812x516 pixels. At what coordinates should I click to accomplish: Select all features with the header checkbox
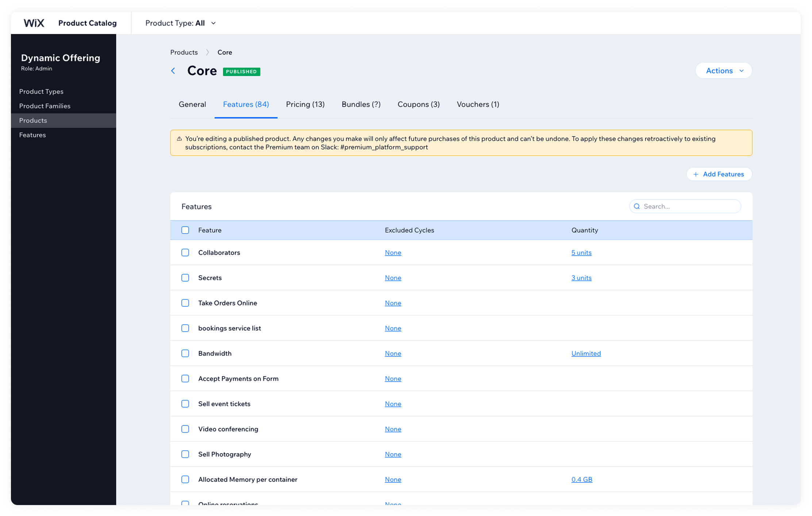tap(185, 230)
